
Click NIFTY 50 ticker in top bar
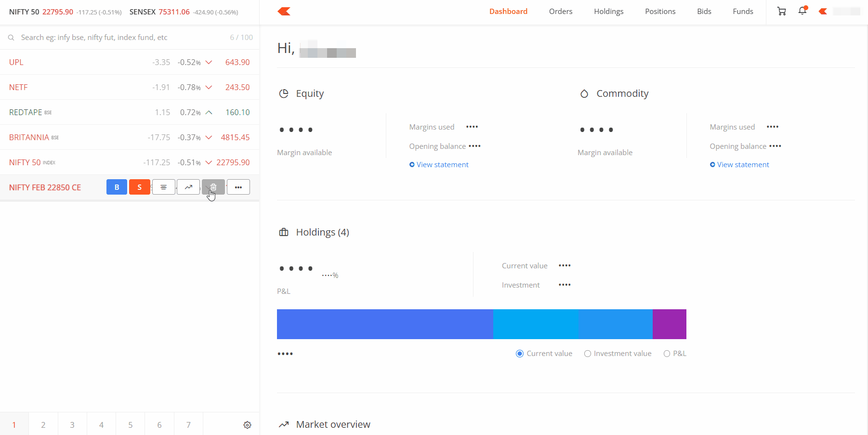click(65, 12)
